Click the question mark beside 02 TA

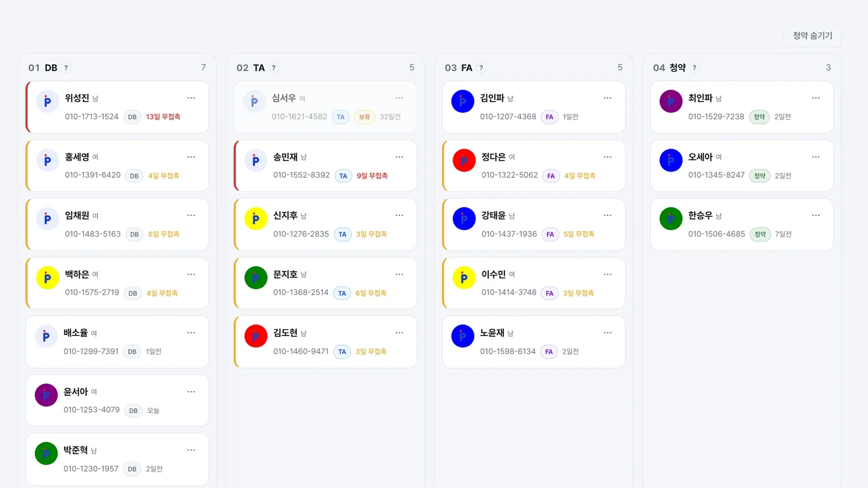[274, 68]
